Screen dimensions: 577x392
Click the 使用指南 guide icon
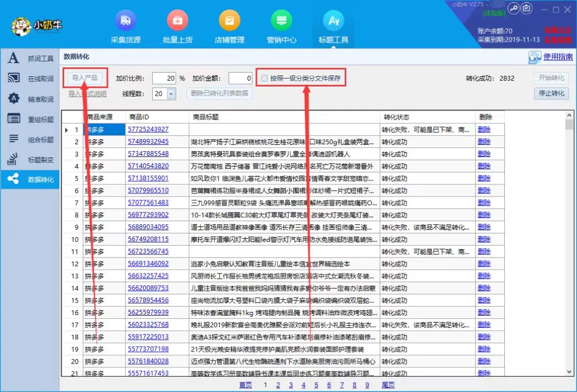[534, 57]
